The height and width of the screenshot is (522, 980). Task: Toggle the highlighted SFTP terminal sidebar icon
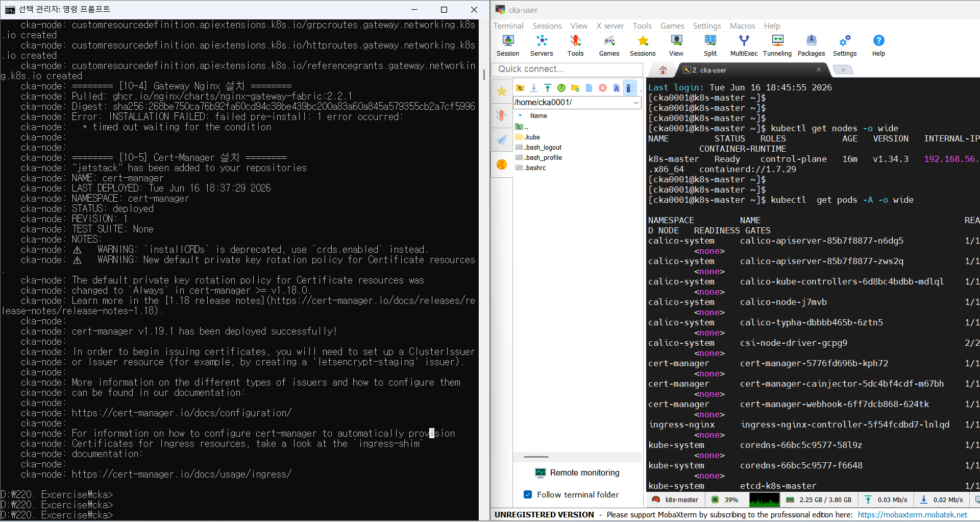point(629,88)
